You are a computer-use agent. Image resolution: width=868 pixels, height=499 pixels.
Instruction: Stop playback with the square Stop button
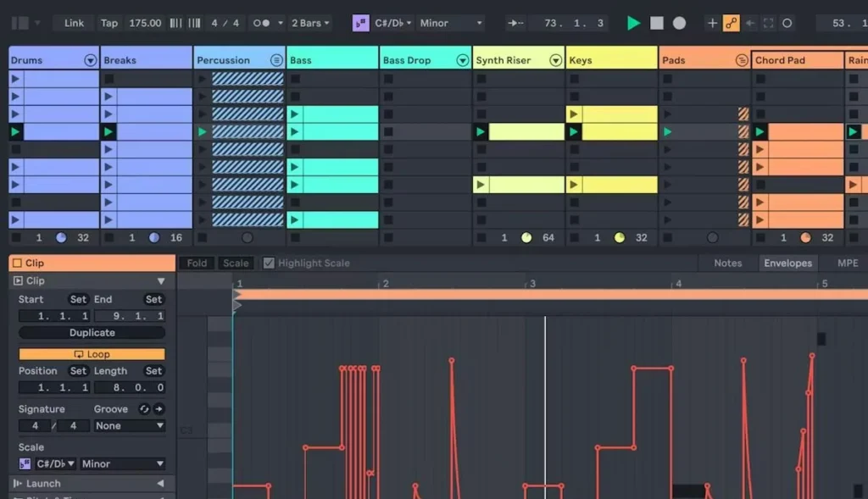[657, 23]
